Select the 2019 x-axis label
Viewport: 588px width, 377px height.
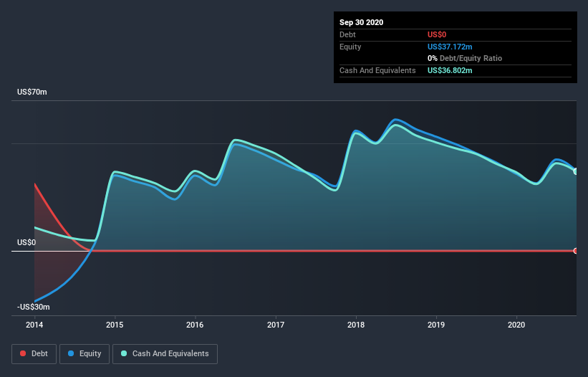pos(436,325)
